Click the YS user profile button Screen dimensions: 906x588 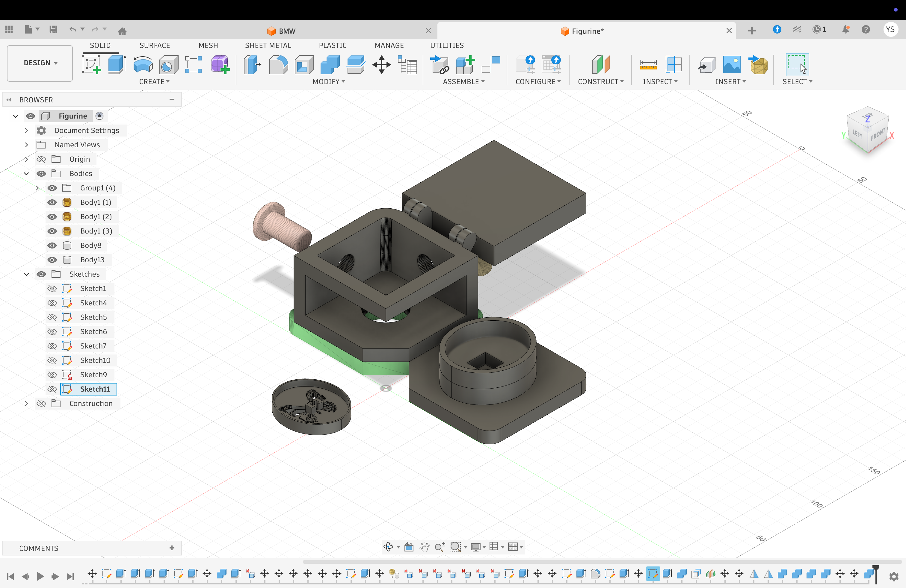890,30
